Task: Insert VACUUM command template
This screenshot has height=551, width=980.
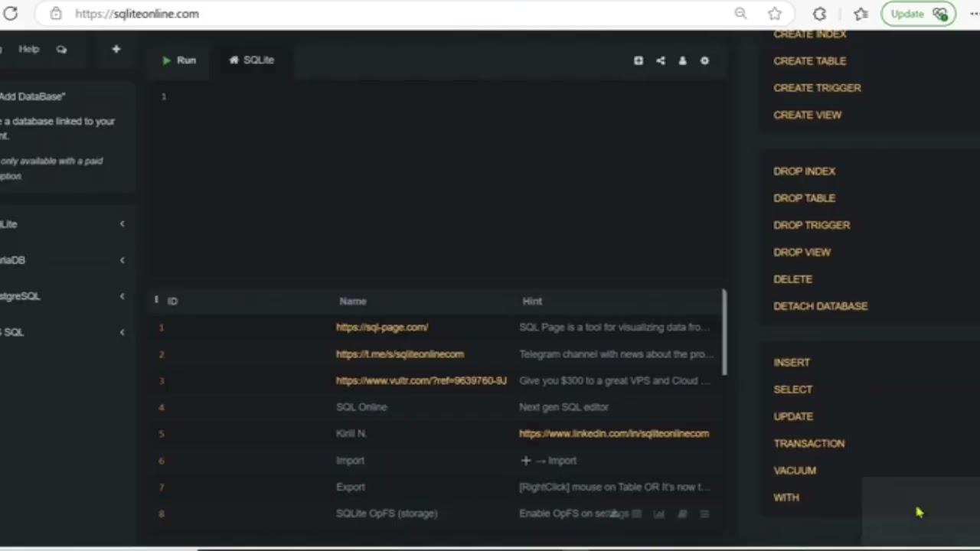Action: coord(795,471)
